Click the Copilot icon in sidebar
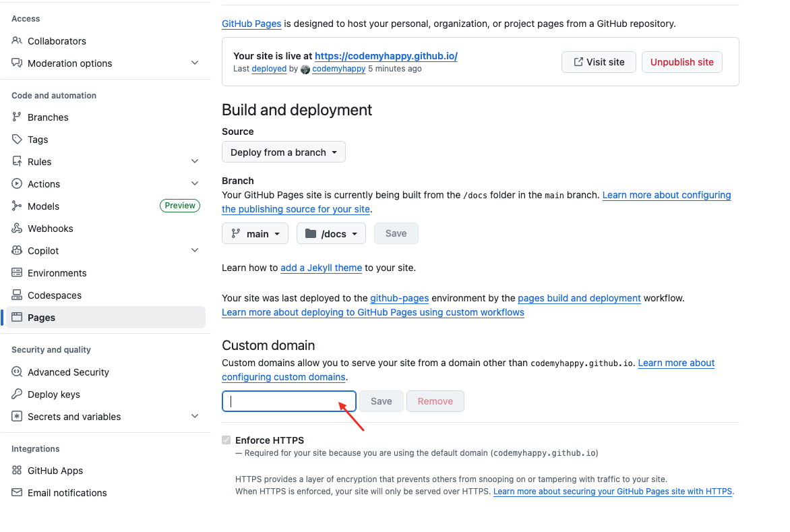The height and width of the screenshot is (532, 790). coord(17,250)
